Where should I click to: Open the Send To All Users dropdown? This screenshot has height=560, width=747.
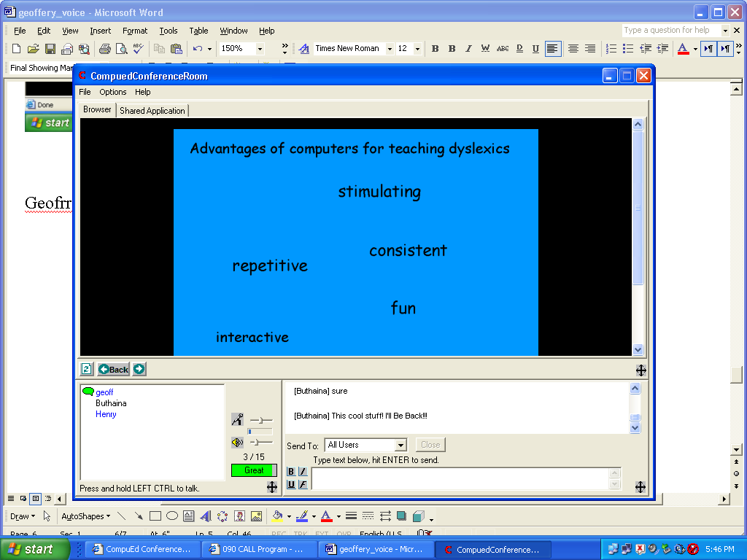pyautogui.click(x=400, y=446)
